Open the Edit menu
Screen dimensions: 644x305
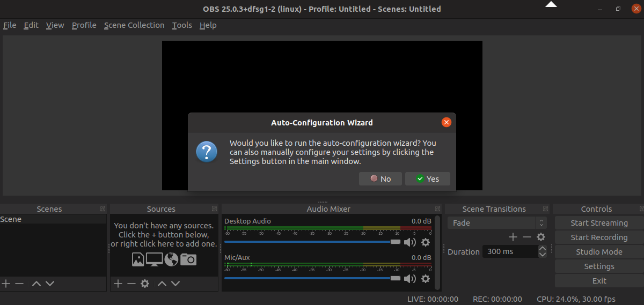(31, 25)
